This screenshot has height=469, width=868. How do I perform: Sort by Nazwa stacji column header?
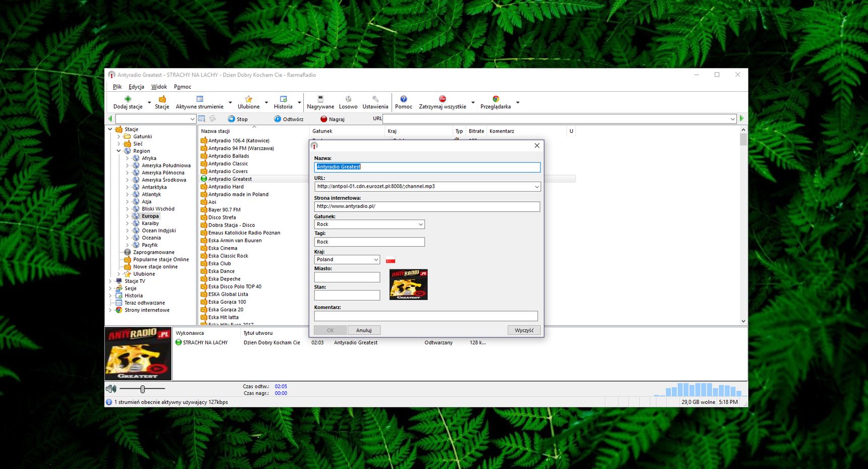point(254,131)
